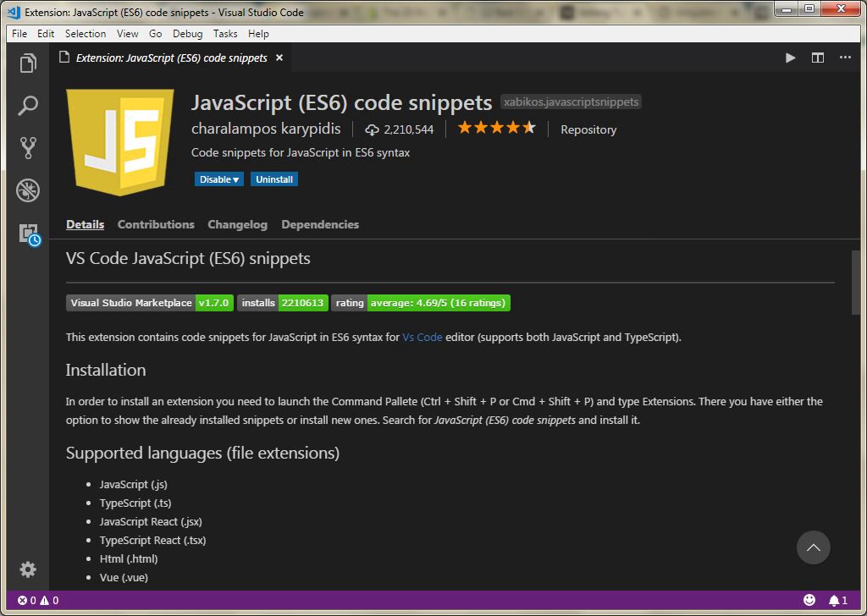
Task: Switch to the Changelog tab
Action: coord(237,224)
